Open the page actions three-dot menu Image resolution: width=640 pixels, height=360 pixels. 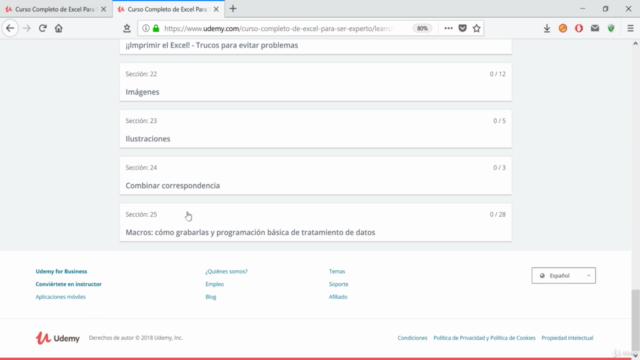448,28
